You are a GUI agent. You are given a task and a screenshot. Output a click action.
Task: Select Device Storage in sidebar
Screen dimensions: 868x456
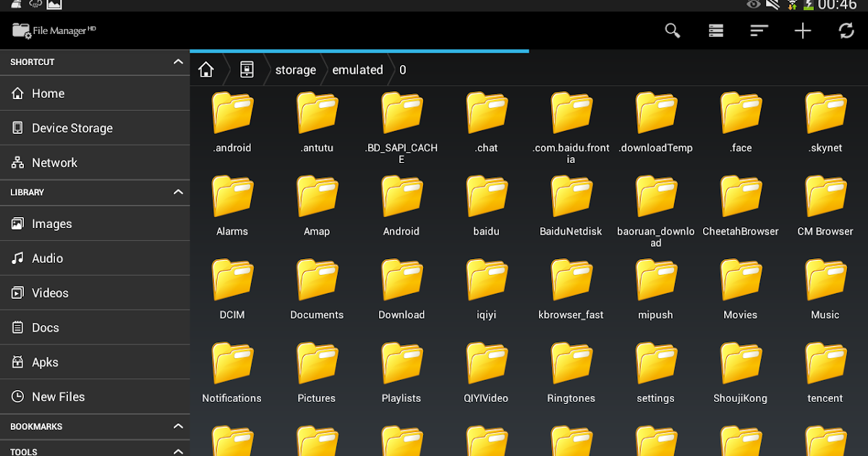(x=72, y=128)
